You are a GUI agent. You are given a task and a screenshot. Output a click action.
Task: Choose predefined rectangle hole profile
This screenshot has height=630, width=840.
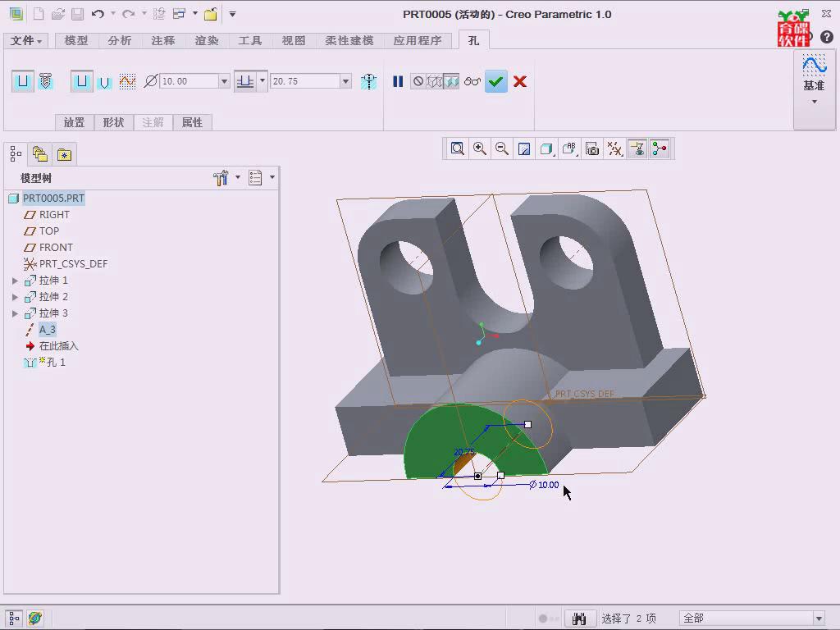[x=81, y=81]
